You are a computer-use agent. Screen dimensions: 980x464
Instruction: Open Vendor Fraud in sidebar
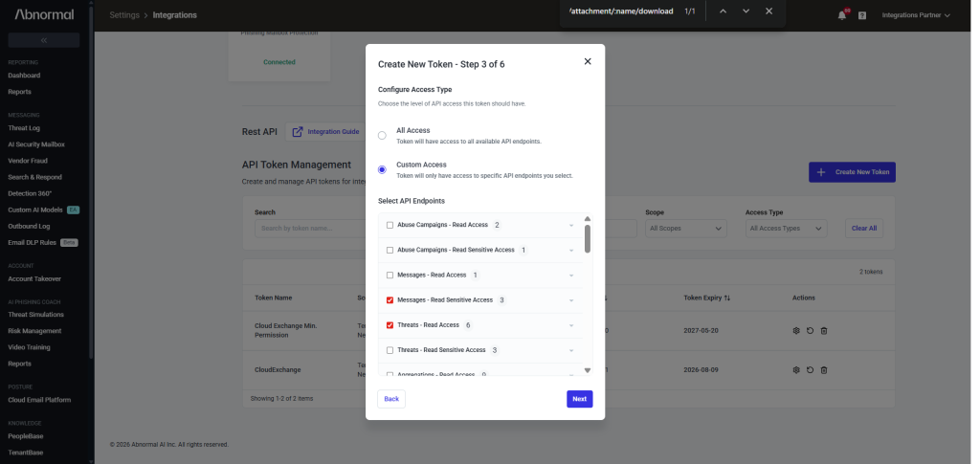pos(28,161)
